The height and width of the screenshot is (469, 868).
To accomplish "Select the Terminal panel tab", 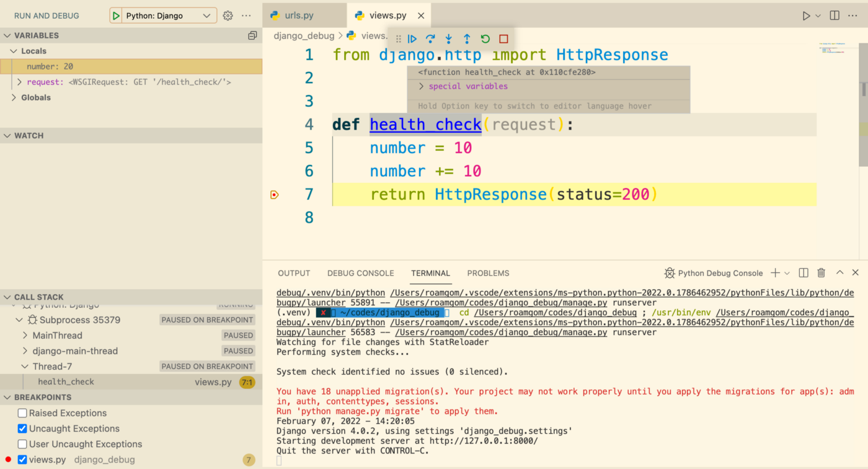I will (430, 273).
